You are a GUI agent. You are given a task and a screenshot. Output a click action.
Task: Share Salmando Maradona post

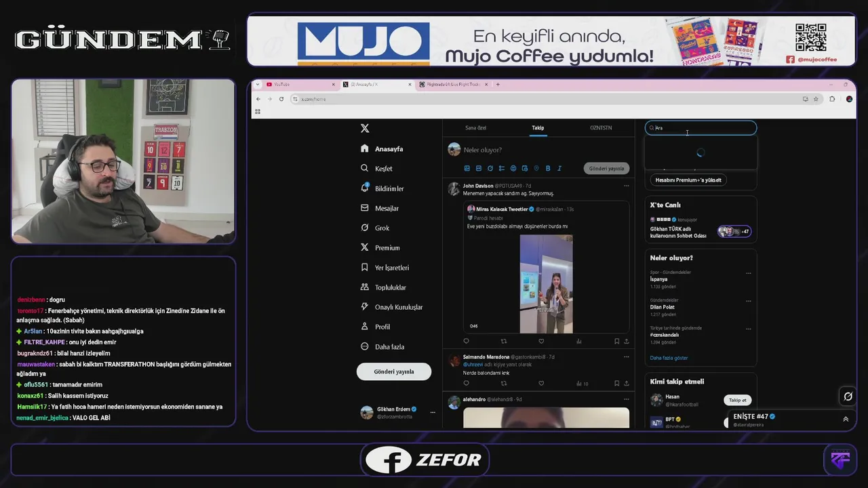(626, 384)
